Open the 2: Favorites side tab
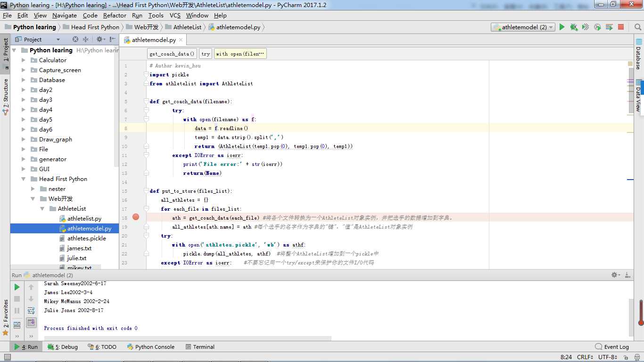 tap(6, 318)
